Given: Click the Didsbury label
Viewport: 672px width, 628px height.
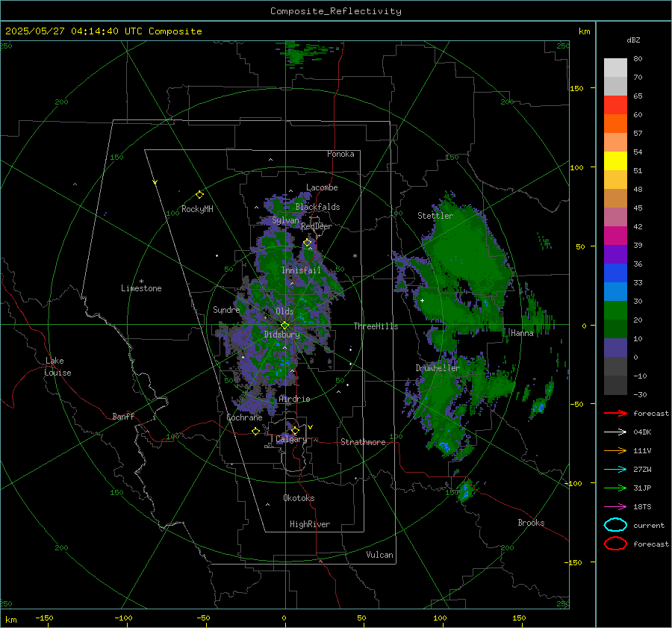Looking at the screenshot, I should click(x=282, y=335).
